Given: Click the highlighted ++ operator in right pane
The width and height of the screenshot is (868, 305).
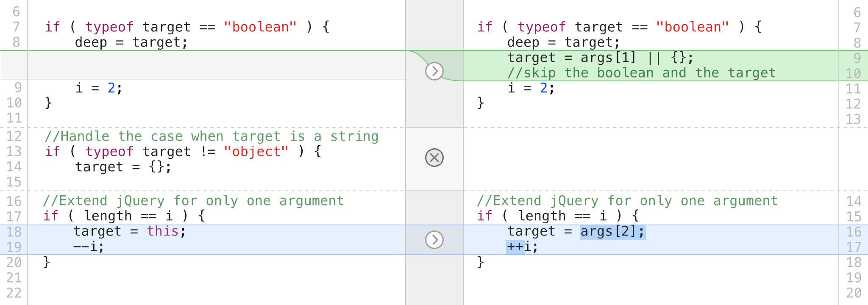Looking at the screenshot, I should click(x=515, y=247).
